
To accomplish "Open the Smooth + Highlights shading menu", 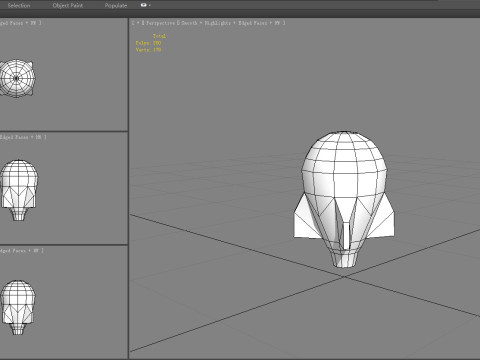I will [x=206, y=23].
